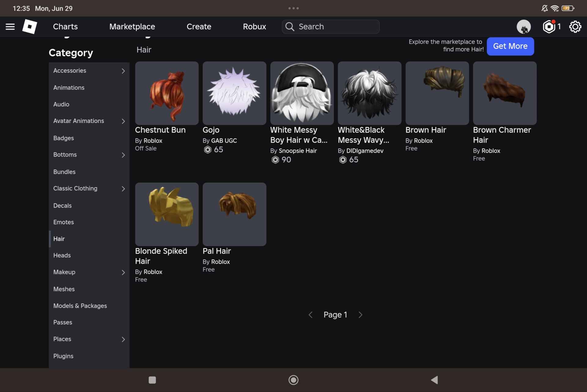Image resolution: width=587 pixels, height=392 pixels.
Task: Expand the Avatar Animations chevron
Action: [x=123, y=121]
